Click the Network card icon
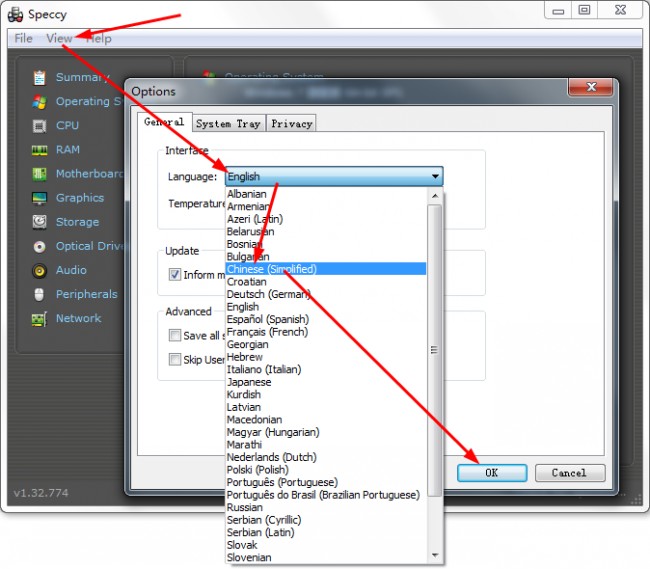The image size is (650, 569). click(x=39, y=319)
